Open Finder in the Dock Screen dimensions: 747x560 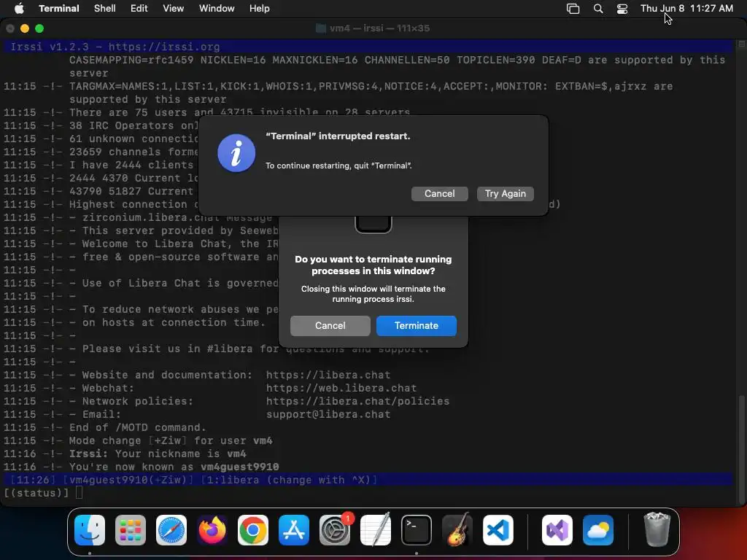point(90,530)
